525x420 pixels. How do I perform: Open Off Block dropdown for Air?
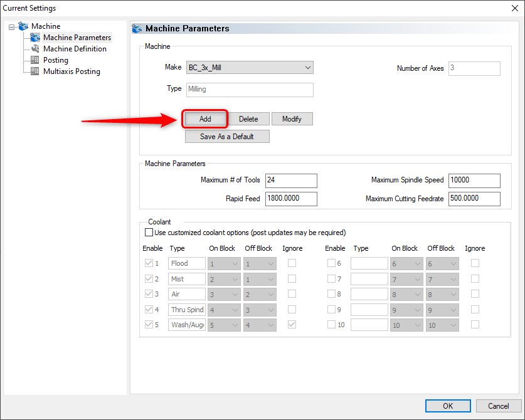260,295
